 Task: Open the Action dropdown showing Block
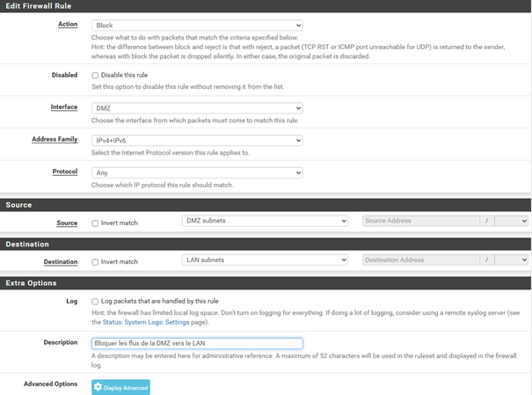(x=197, y=26)
